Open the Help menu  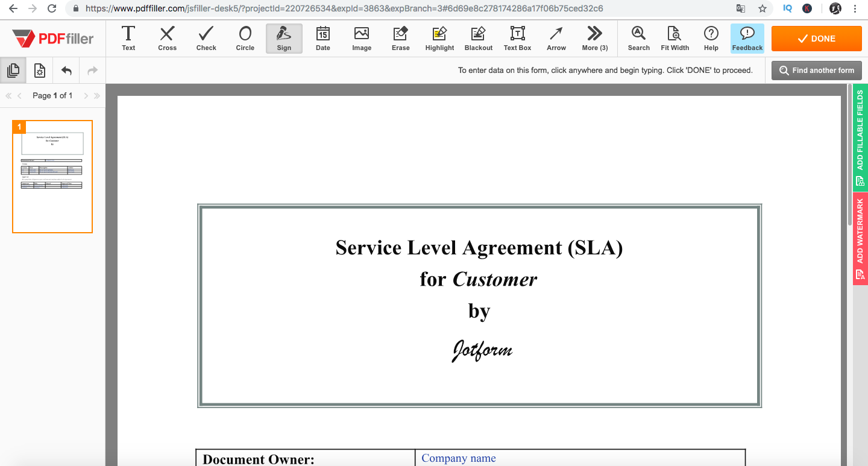click(x=711, y=39)
